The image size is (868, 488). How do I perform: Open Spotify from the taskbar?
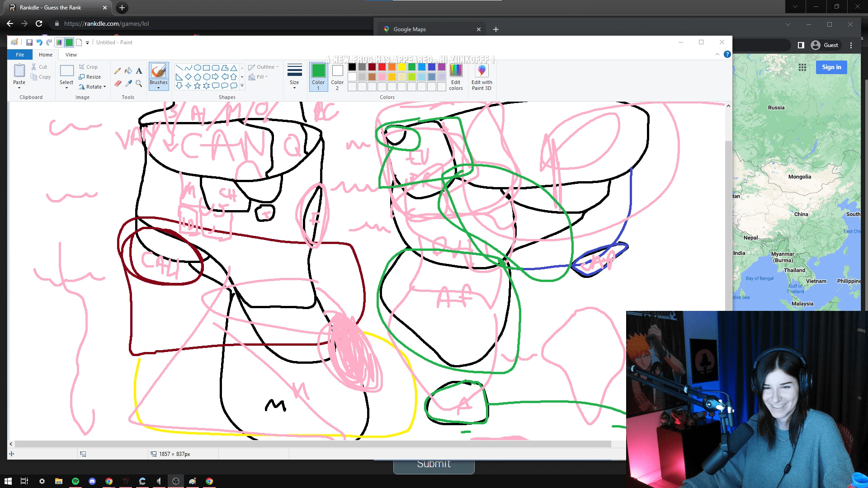tap(75, 481)
